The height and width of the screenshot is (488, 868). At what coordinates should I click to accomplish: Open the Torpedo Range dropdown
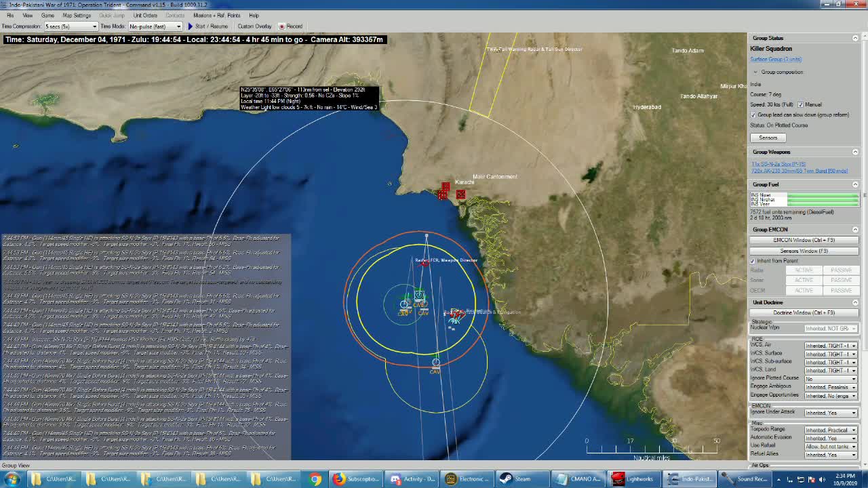click(831, 430)
